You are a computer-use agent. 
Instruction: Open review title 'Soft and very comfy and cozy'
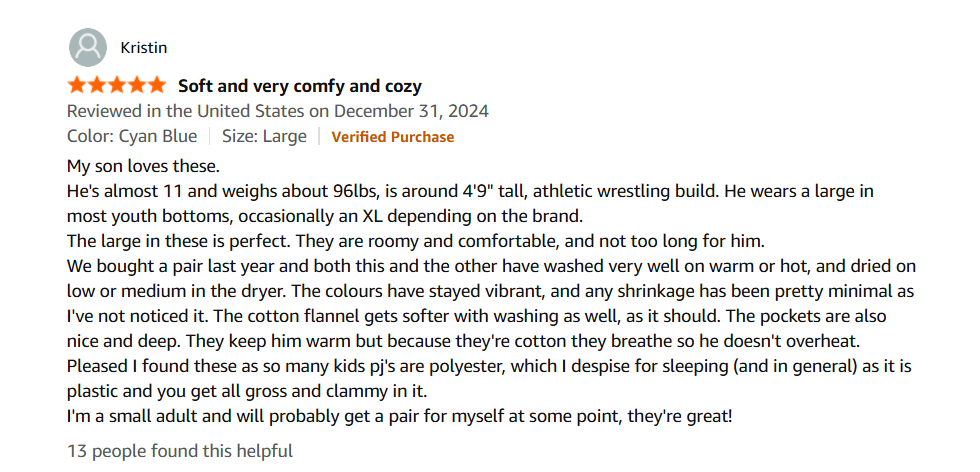click(300, 86)
